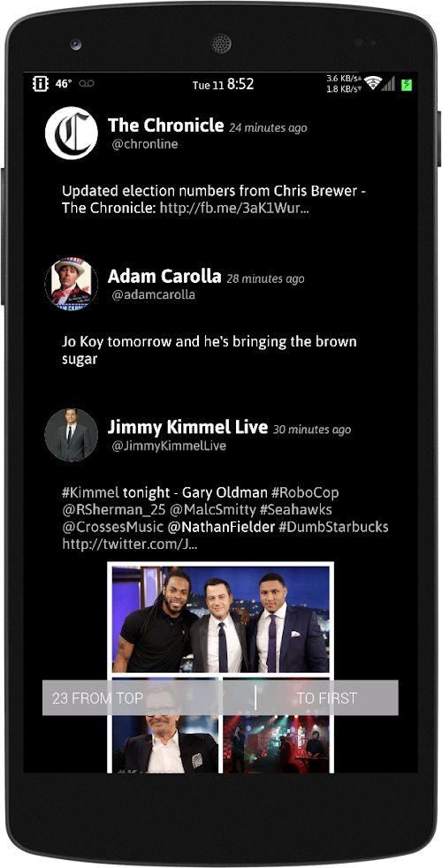Viewport: 442px width, 868px height.
Task: Tap the #RoboCop hashtag
Action: click(x=305, y=492)
